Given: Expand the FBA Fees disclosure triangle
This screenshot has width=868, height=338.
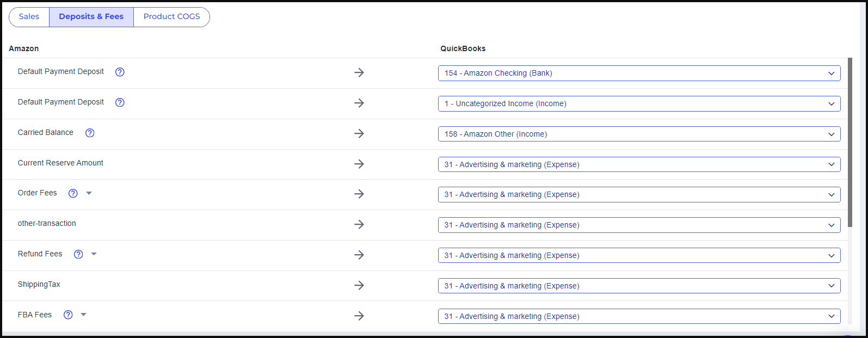Looking at the screenshot, I should pyautogui.click(x=84, y=315).
